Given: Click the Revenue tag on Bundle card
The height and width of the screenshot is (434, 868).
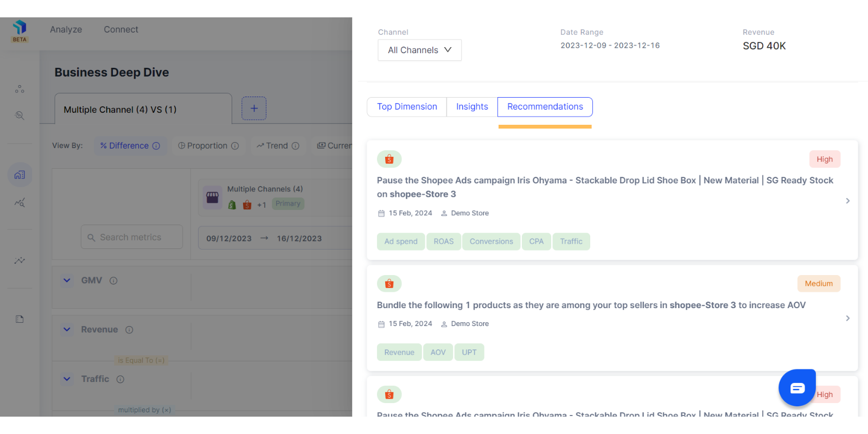Looking at the screenshot, I should tap(399, 352).
